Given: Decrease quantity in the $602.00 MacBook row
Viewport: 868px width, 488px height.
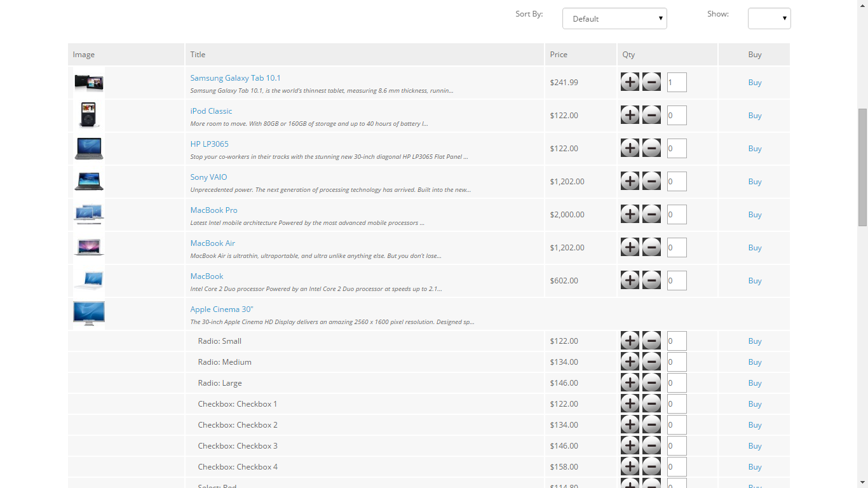Looking at the screenshot, I should 651,280.
